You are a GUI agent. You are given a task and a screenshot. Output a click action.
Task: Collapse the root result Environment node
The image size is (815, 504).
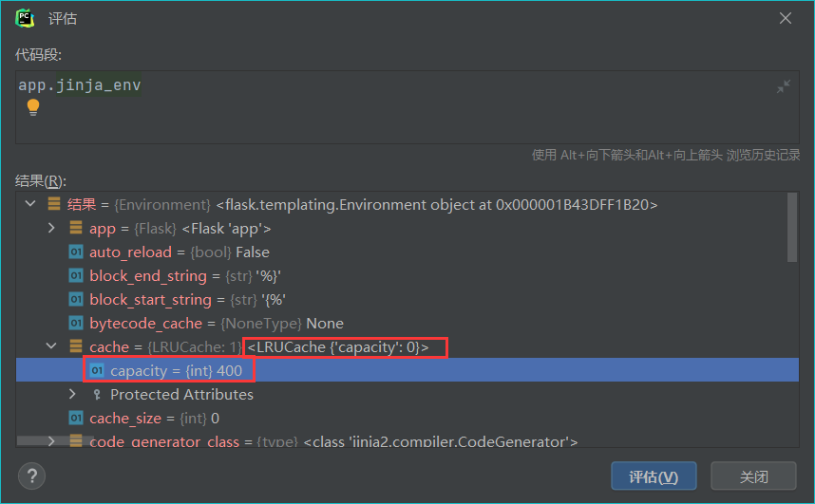coord(30,204)
